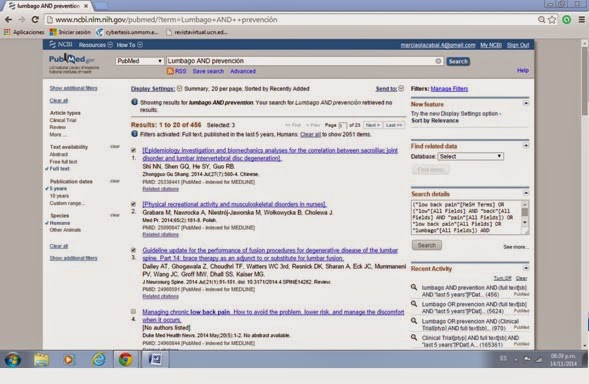Open File Explorer from taskbar
This screenshot has height=384, width=589.
click(41, 360)
